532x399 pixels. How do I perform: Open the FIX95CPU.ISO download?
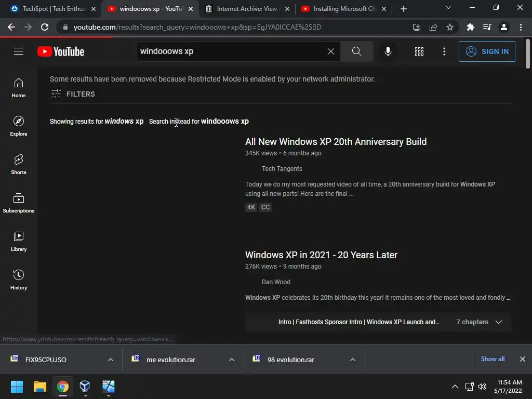[46, 360]
